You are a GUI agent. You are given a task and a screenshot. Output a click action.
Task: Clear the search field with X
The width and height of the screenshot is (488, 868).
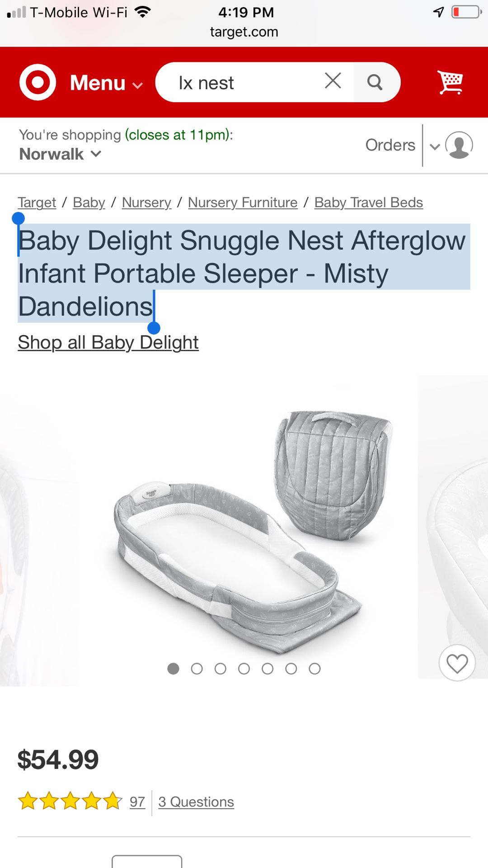(x=333, y=81)
